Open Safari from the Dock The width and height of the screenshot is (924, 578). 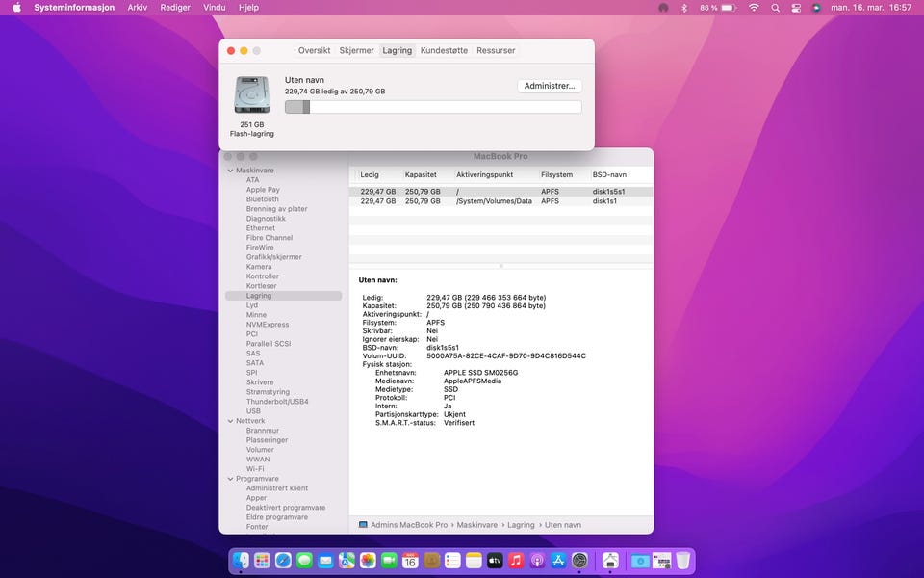[x=283, y=560]
